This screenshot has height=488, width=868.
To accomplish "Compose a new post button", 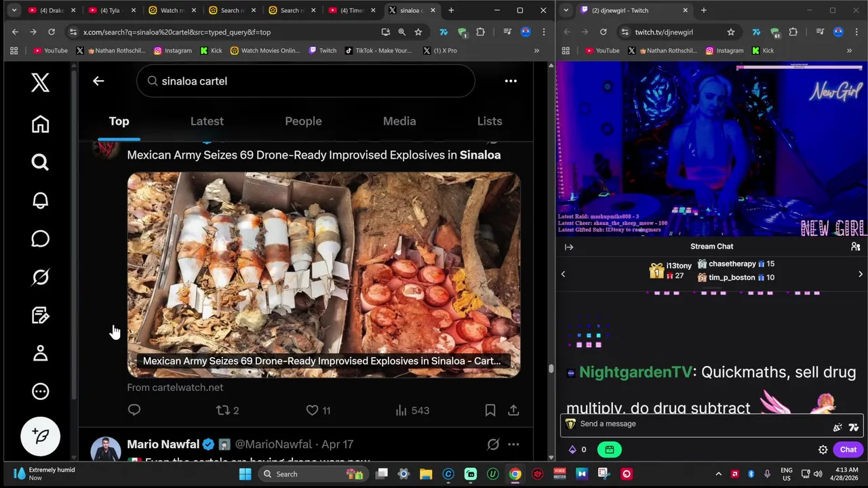I will point(41,436).
